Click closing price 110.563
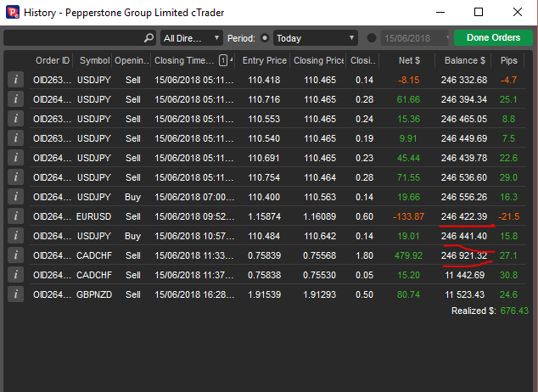Viewport: 538px width, 392px height. point(320,197)
